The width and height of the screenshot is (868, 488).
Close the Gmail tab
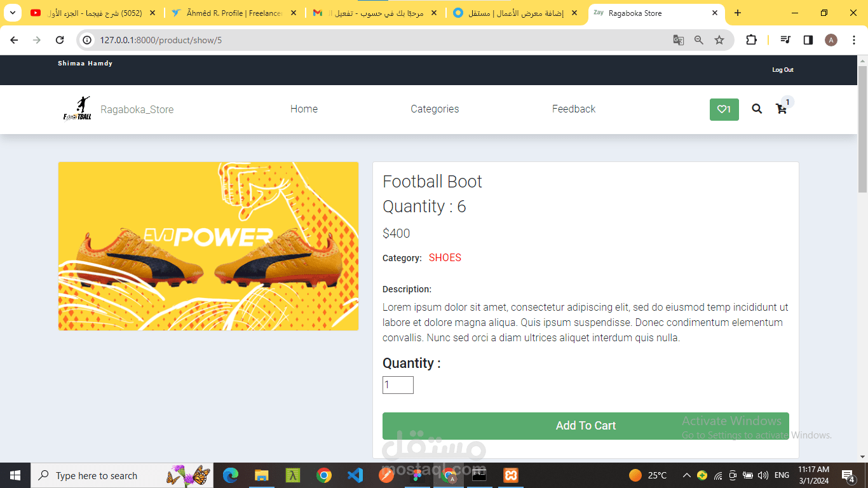434,13
